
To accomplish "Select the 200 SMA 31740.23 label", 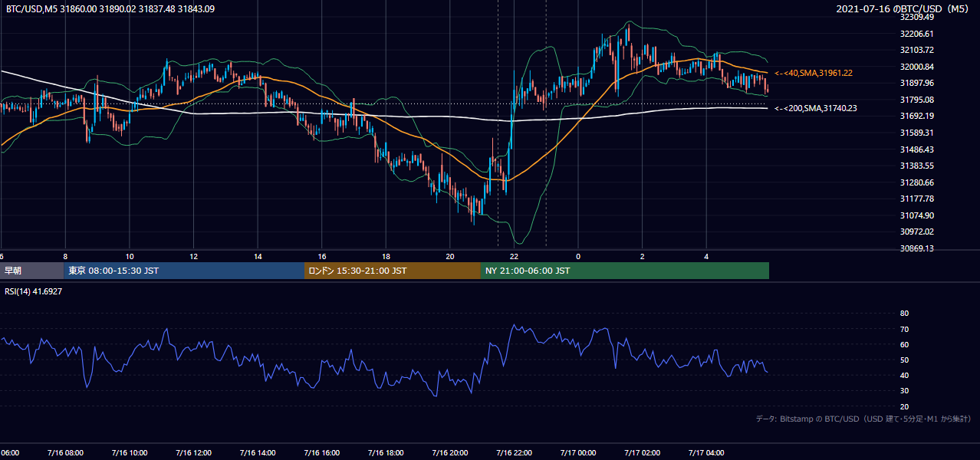I will coord(816,108).
